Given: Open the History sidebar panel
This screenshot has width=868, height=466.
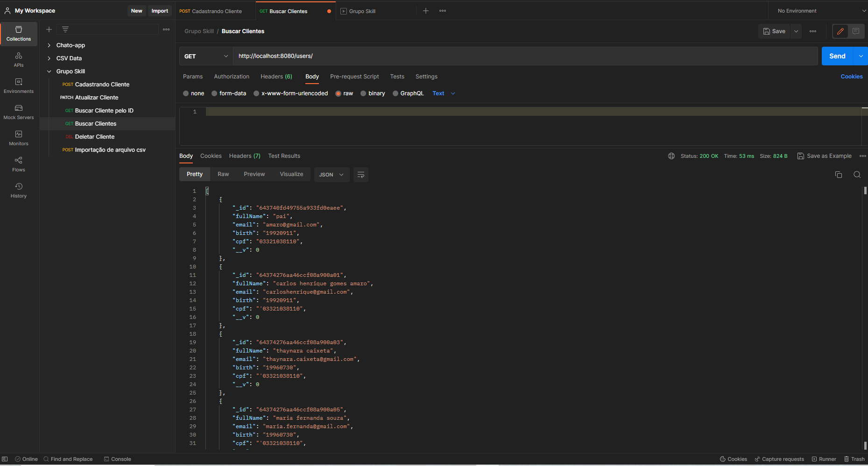Looking at the screenshot, I should point(19,191).
